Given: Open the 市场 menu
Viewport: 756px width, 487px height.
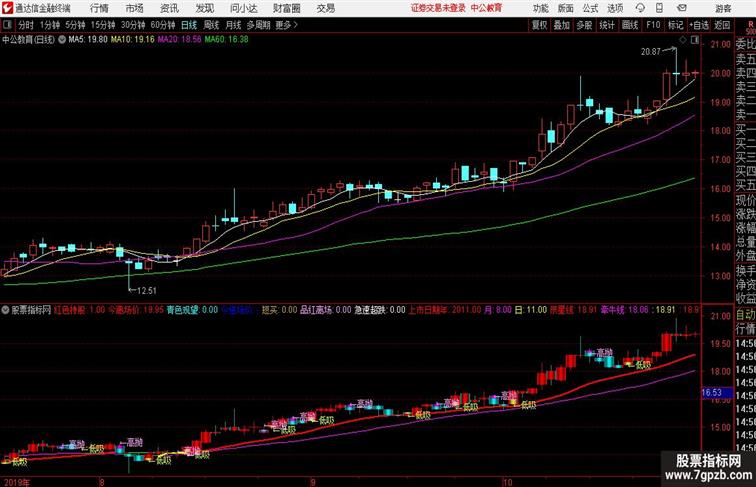Looking at the screenshot, I should click(x=135, y=8).
